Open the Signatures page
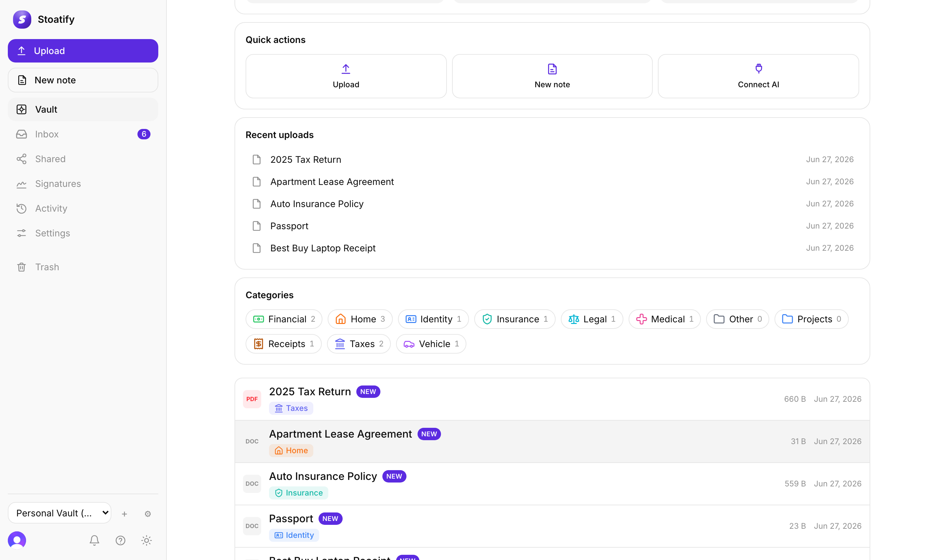 pos(83,184)
